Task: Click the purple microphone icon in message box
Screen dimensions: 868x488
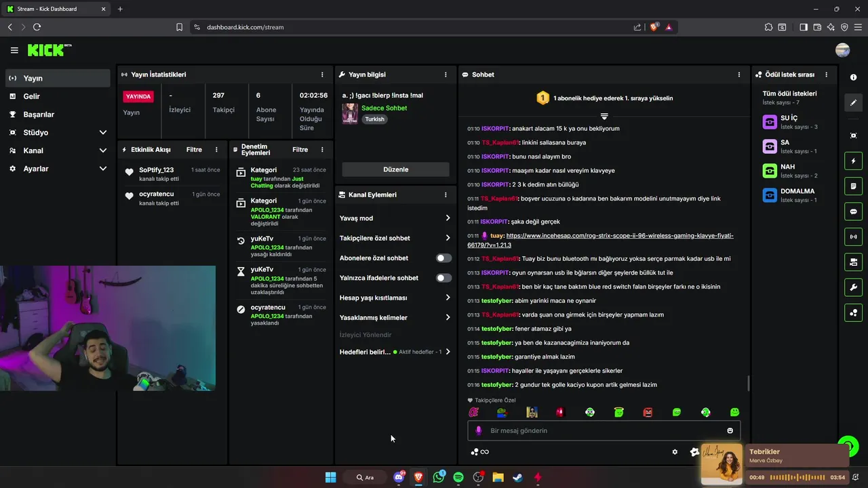Action: click(479, 430)
